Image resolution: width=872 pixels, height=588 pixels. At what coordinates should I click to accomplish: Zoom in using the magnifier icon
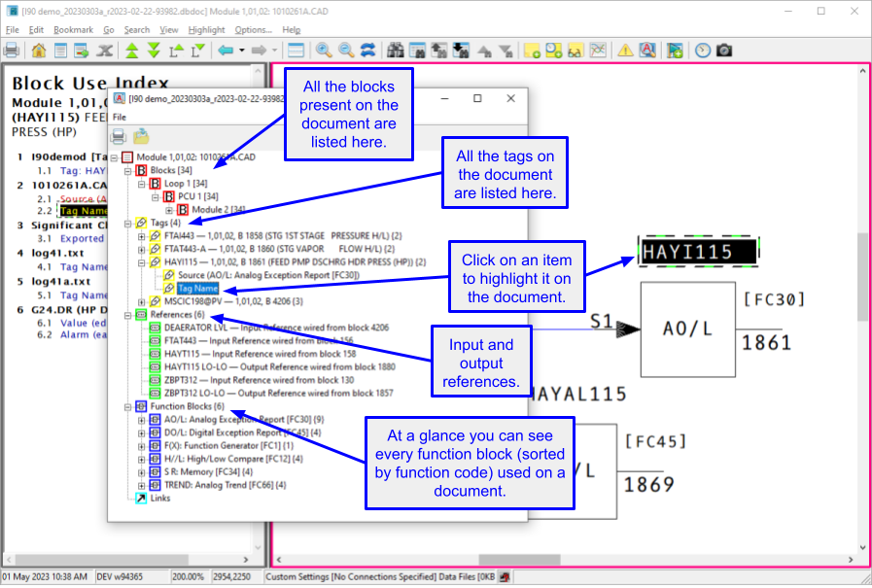click(x=323, y=50)
